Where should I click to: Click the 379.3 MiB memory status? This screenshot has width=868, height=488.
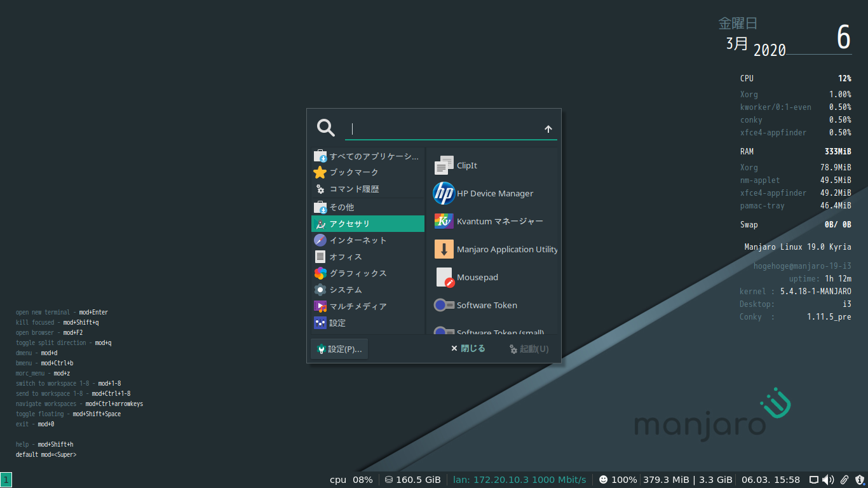pyautogui.click(x=688, y=480)
